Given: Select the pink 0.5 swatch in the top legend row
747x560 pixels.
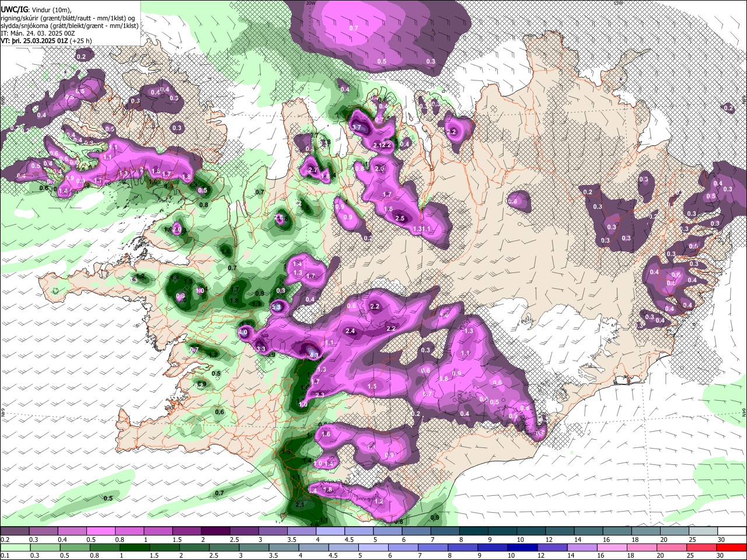Looking at the screenshot, I should pyautogui.click(x=100, y=531).
